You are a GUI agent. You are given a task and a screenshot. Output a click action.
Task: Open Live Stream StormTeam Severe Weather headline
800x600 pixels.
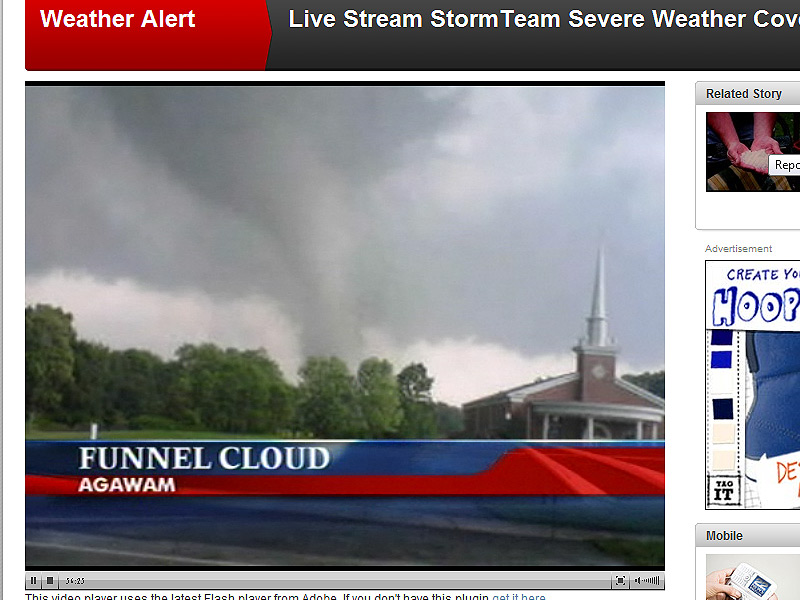[544, 19]
